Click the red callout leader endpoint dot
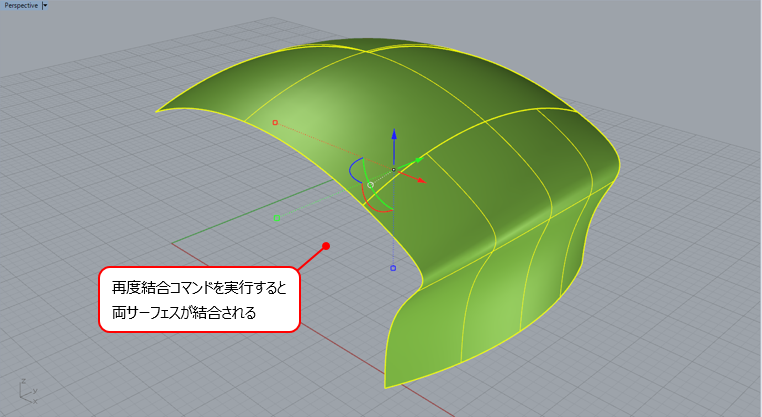Viewport: 762px width, 417px height. point(326,246)
